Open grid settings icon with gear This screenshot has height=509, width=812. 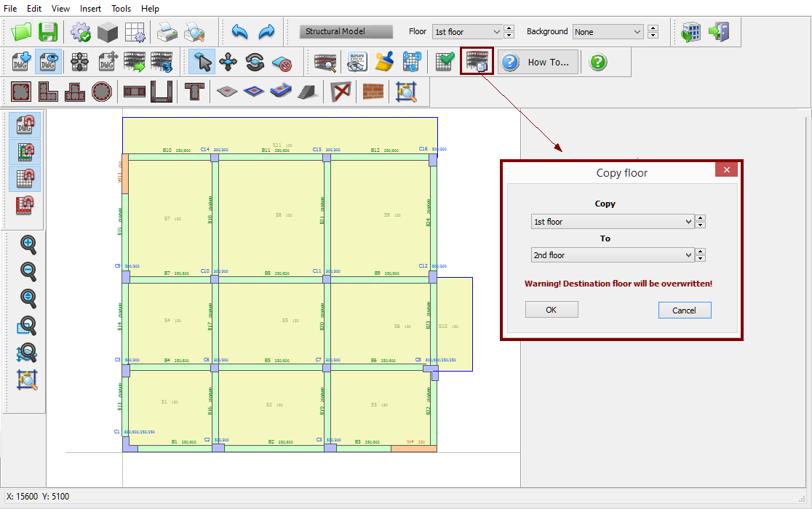[135, 32]
